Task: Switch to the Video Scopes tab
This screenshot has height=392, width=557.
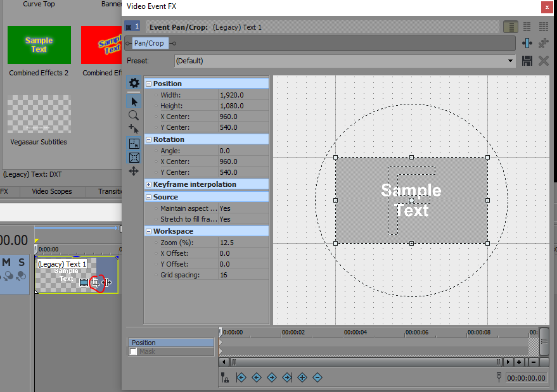Action: pyautogui.click(x=52, y=191)
